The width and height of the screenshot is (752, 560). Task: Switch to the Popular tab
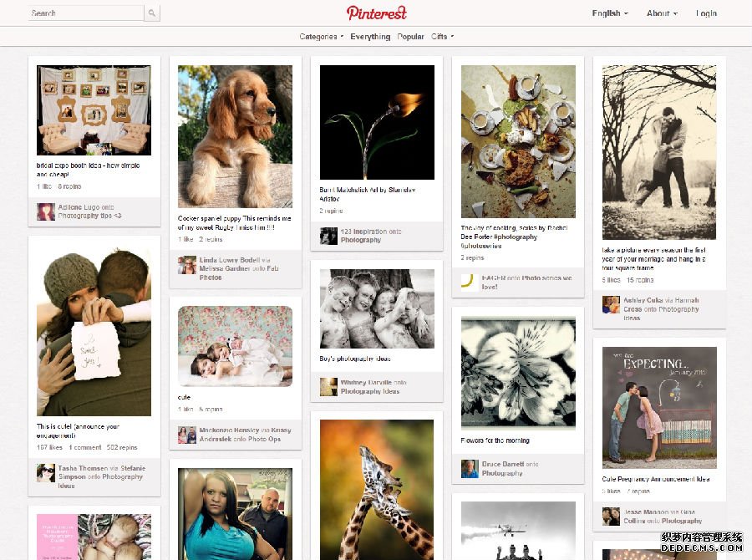click(x=410, y=37)
